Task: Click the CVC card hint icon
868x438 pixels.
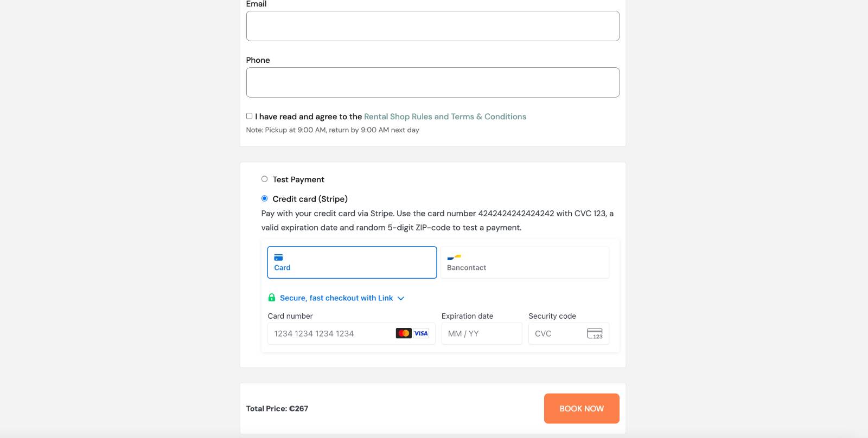Action: (595, 333)
